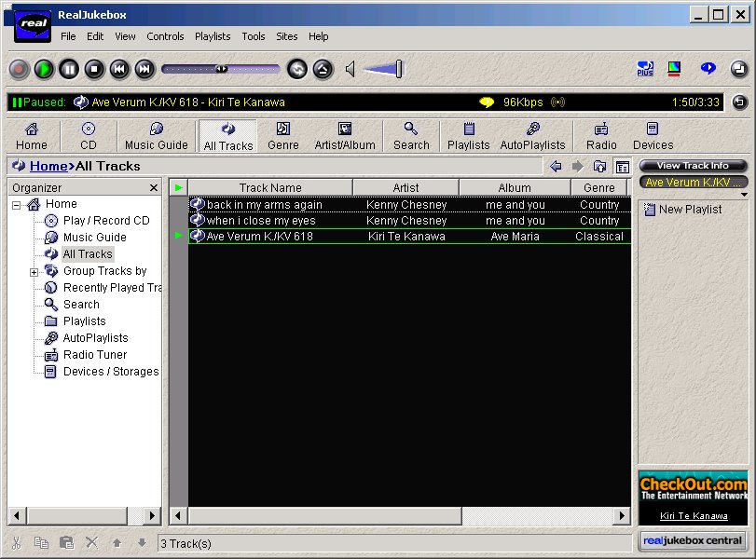Open the Radio toolbar icon
Image resolution: width=756 pixels, height=559 pixels.
[601, 136]
